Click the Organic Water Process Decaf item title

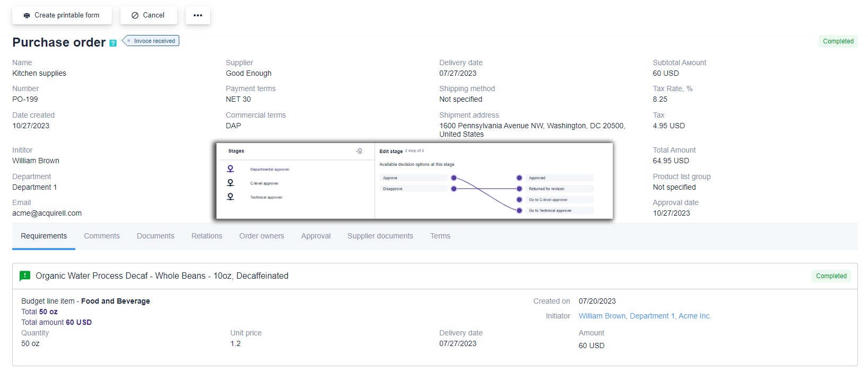pos(162,276)
